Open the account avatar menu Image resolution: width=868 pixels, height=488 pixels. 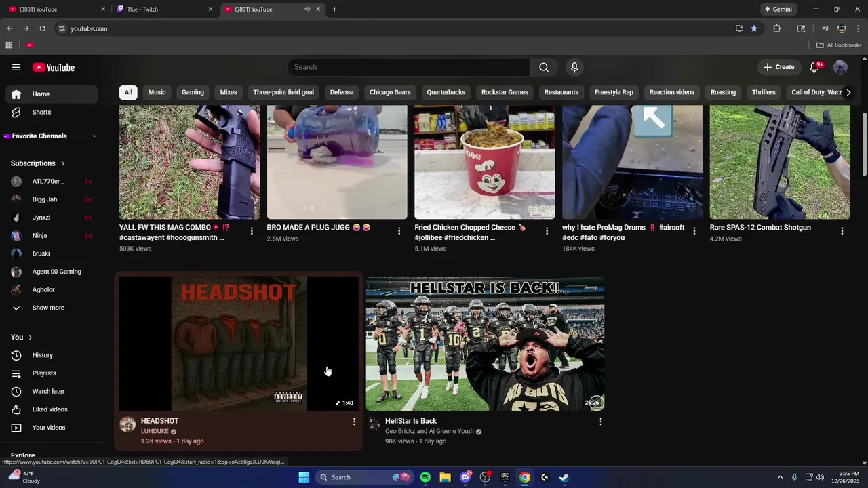point(840,67)
